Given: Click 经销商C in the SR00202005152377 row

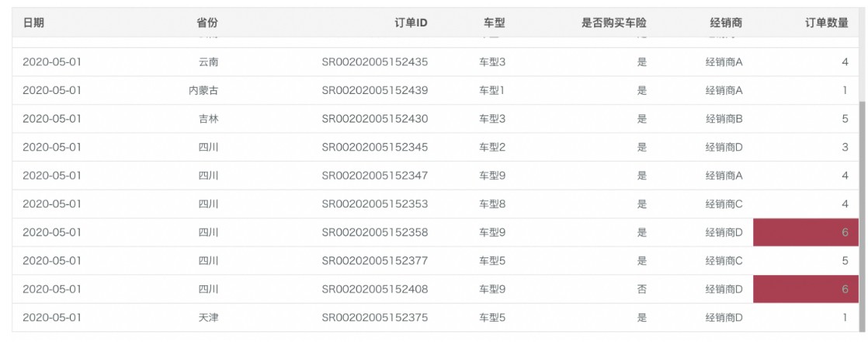Looking at the screenshot, I should (x=724, y=261).
